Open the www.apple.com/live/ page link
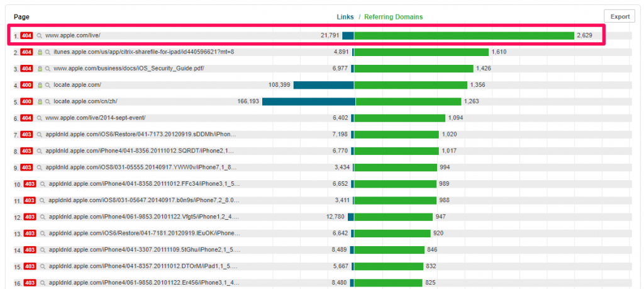 click(x=73, y=36)
